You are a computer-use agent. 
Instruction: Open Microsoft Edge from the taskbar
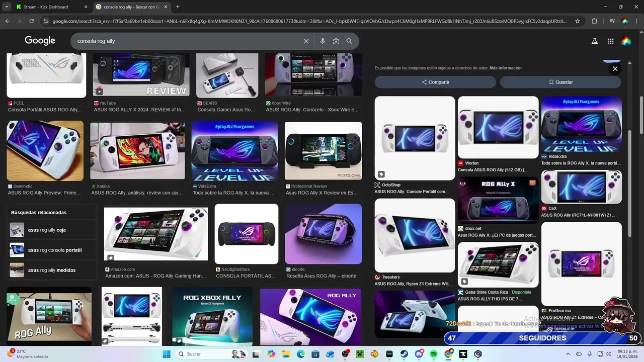click(300, 354)
